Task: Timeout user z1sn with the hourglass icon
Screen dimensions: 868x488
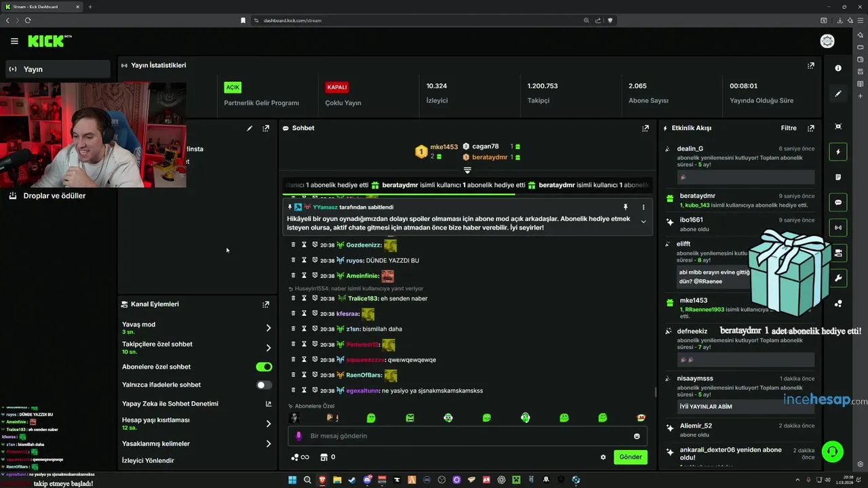Action: pyautogui.click(x=304, y=329)
